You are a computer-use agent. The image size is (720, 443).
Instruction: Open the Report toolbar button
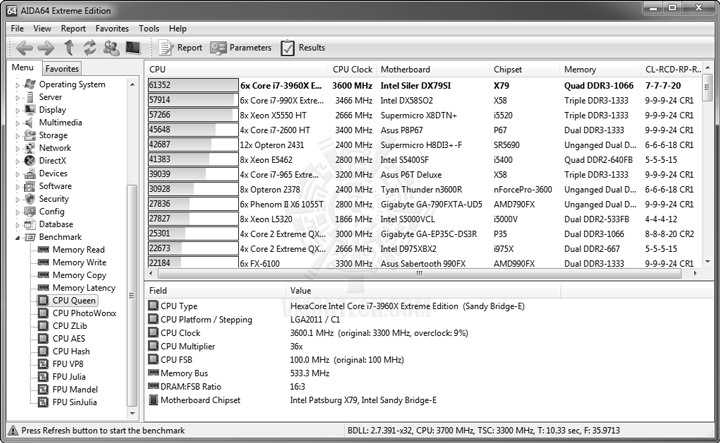pos(180,48)
